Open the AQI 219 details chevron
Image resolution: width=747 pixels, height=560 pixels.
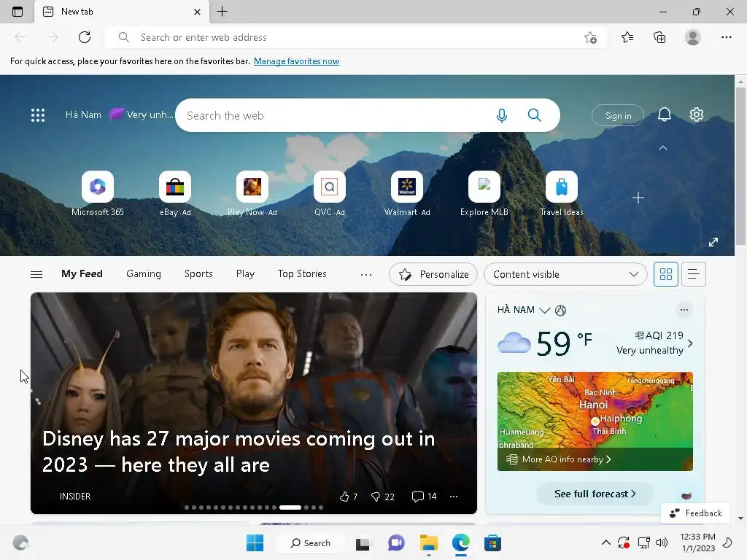(x=690, y=343)
